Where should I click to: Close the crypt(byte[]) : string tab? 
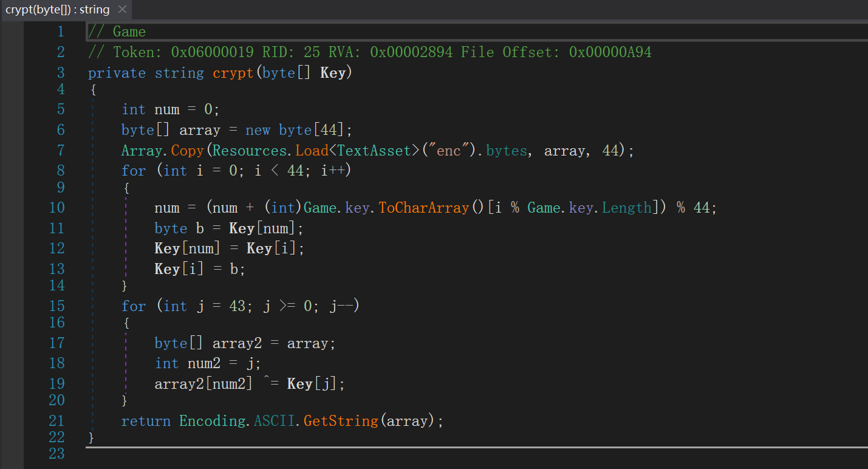pos(122,10)
